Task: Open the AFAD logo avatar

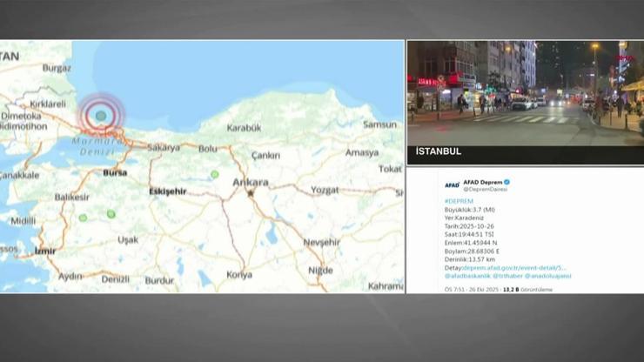Action: pos(453,185)
